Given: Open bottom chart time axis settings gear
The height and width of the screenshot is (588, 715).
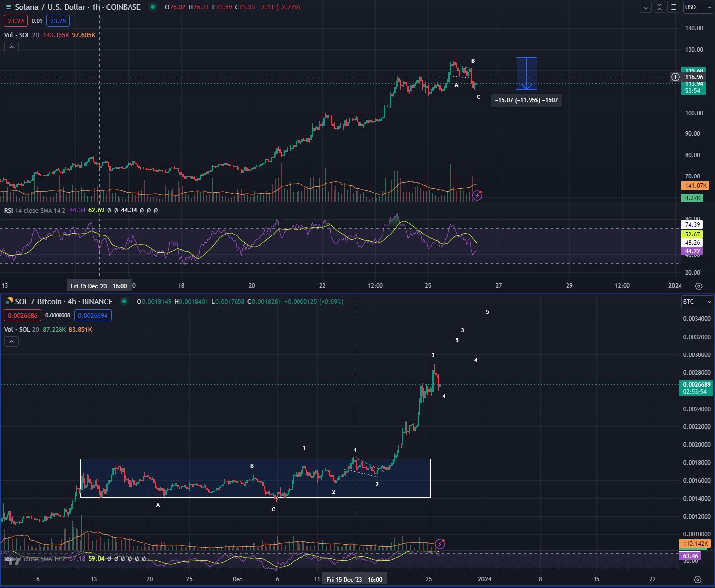Looking at the screenshot, I should [698, 579].
